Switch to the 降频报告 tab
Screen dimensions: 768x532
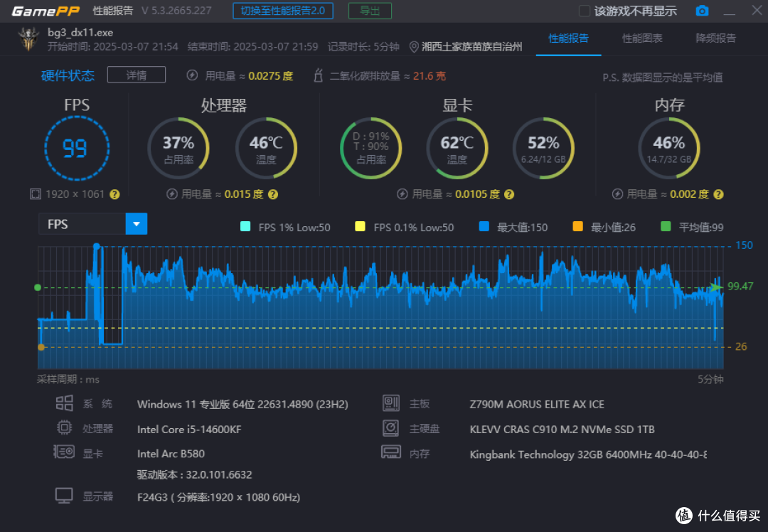point(715,38)
